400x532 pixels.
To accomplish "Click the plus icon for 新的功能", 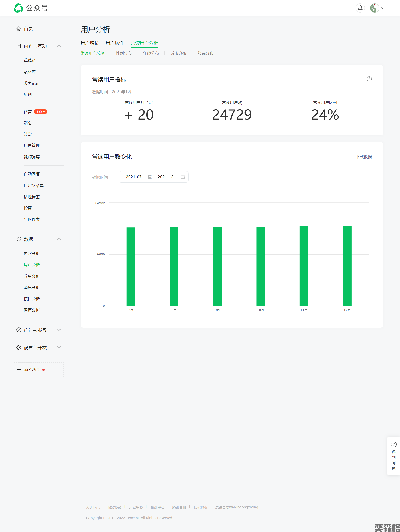I will point(19,369).
